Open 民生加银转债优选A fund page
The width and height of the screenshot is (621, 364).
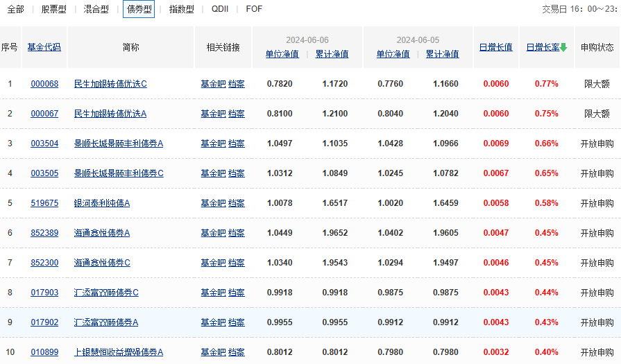110,114
